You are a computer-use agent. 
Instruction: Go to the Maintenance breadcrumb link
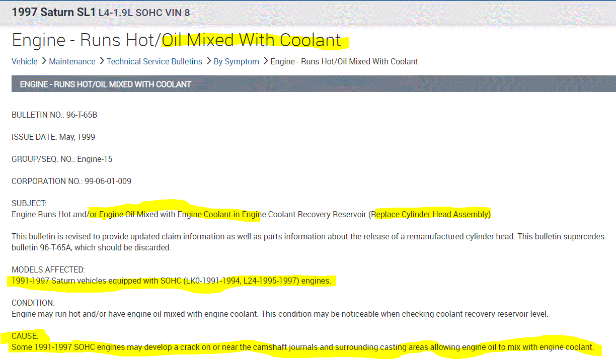pos(72,61)
